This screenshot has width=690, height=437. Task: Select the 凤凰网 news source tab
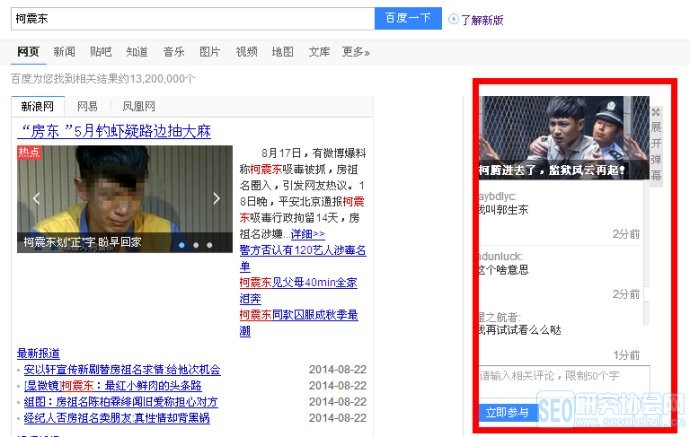[x=139, y=106]
